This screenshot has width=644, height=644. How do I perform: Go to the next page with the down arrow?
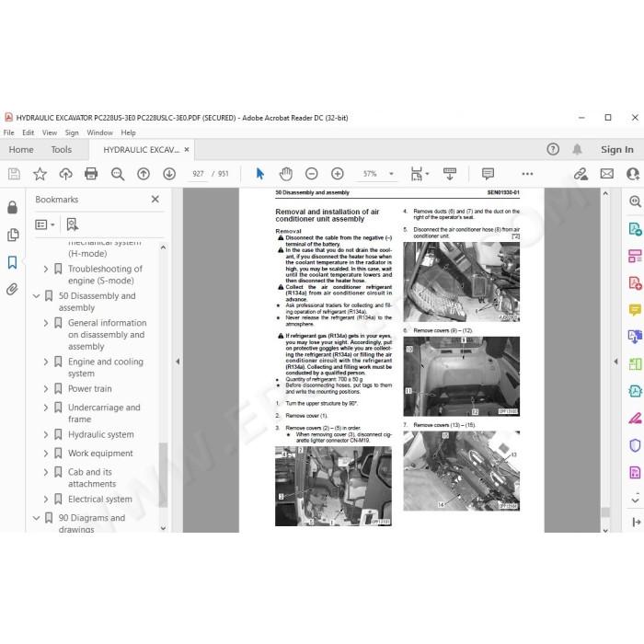[x=169, y=174]
